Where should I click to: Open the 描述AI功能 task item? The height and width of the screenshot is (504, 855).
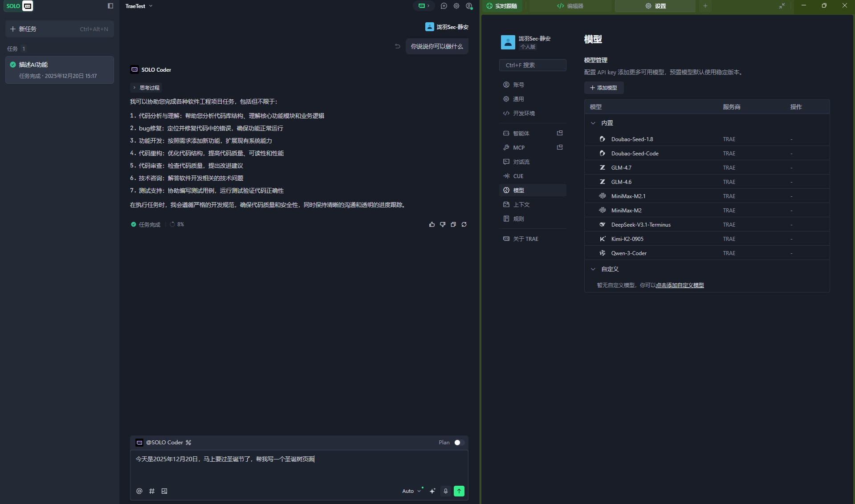60,70
